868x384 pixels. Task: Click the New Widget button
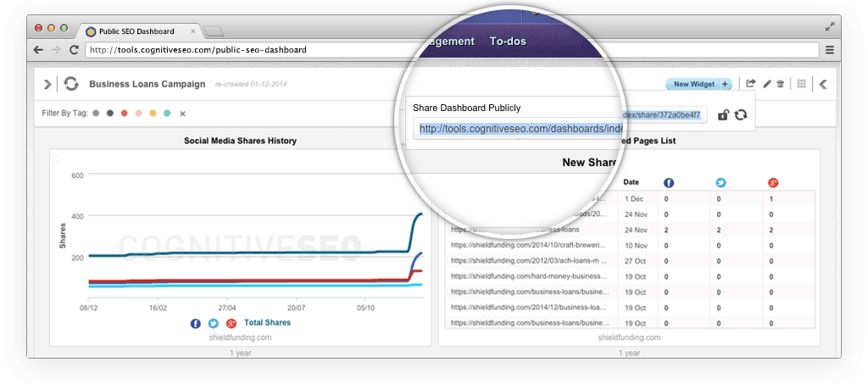tap(693, 84)
